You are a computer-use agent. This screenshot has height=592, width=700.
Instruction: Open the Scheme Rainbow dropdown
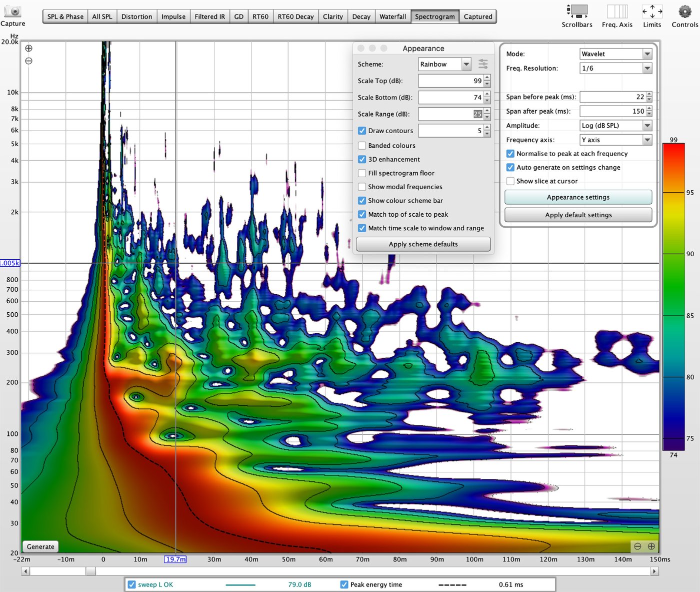click(x=444, y=64)
